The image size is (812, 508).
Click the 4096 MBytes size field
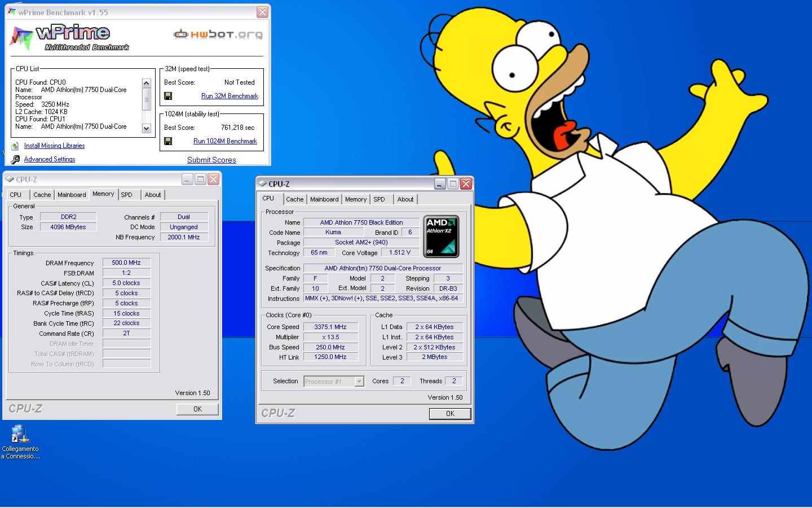click(x=69, y=227)
